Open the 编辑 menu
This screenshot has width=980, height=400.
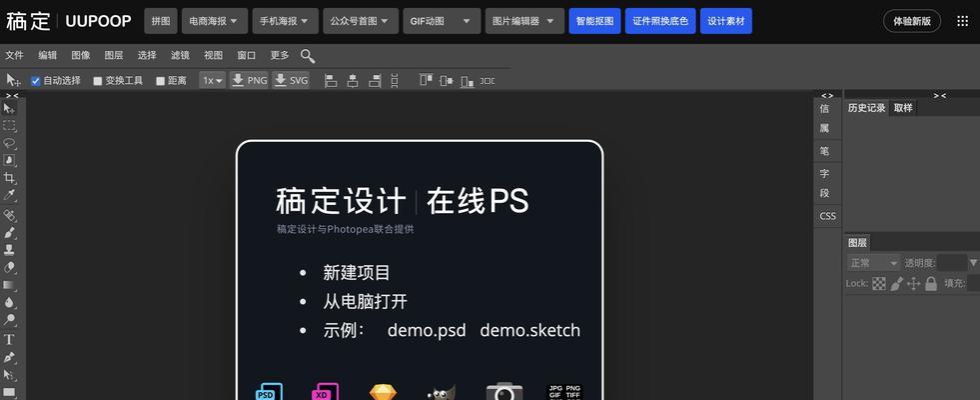48,55
